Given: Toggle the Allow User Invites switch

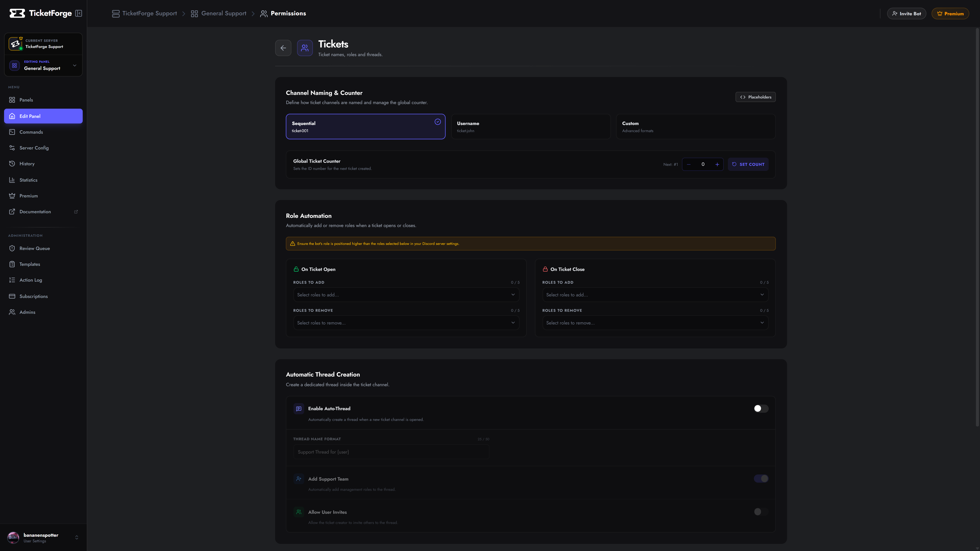Looking at the screenshot, I should 761,512.
